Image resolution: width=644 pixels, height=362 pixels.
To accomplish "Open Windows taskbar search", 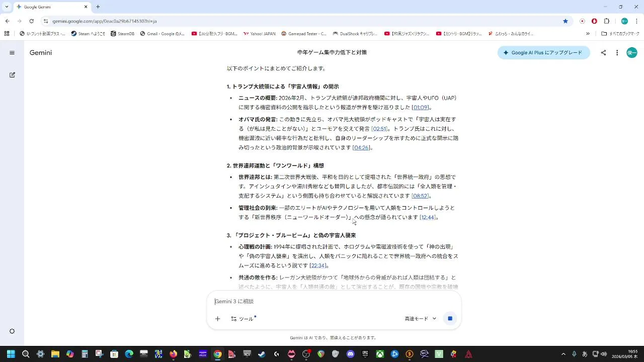I will 26,354.
